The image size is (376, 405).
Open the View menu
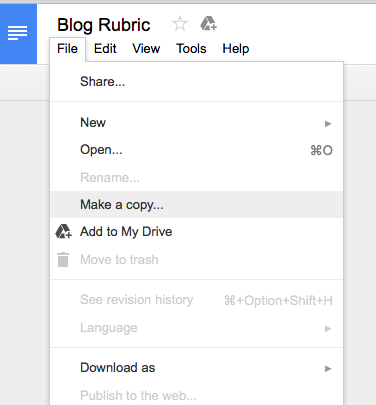coord(146,49)
